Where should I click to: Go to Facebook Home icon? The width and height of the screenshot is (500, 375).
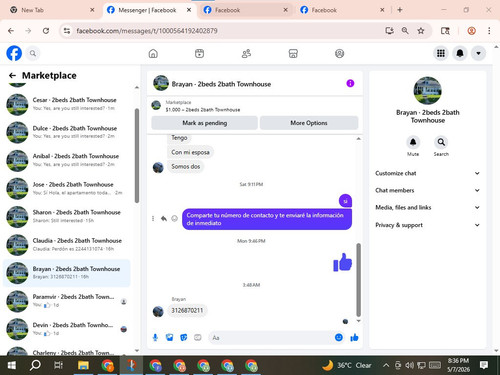pos(153,53)
